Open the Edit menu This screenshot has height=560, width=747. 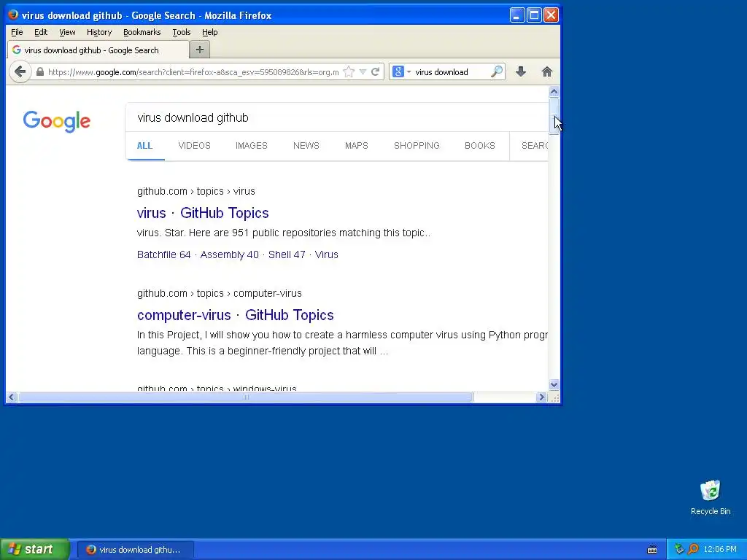pos(41,32)
